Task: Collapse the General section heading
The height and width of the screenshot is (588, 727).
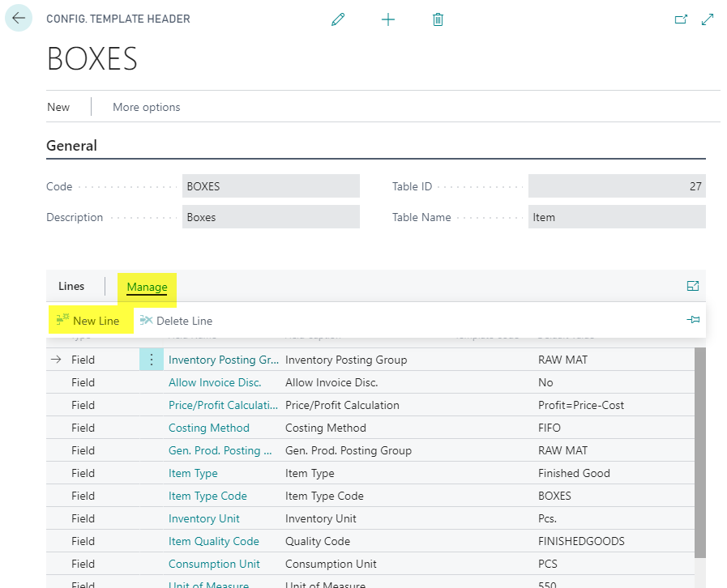Action: point(71,146)
